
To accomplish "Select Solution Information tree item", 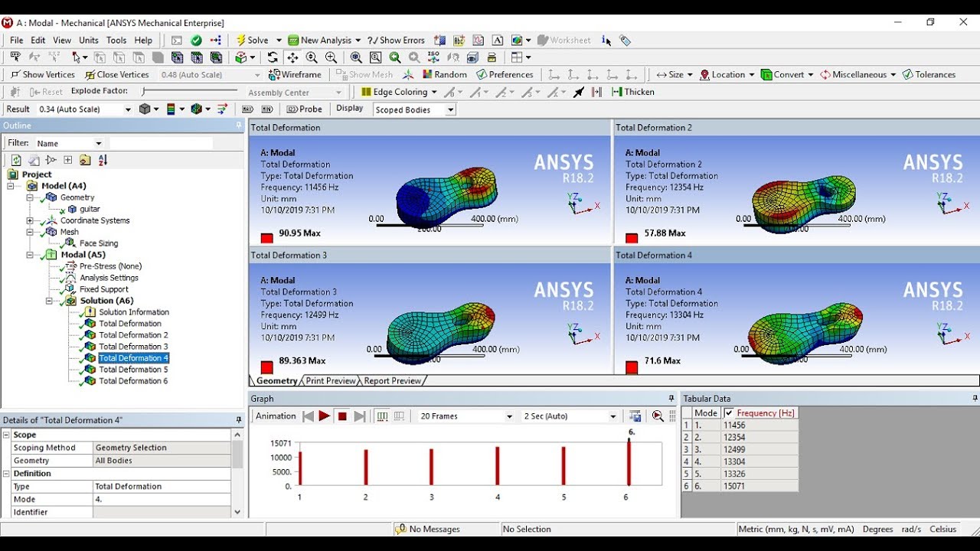I will tap(134, 312).
